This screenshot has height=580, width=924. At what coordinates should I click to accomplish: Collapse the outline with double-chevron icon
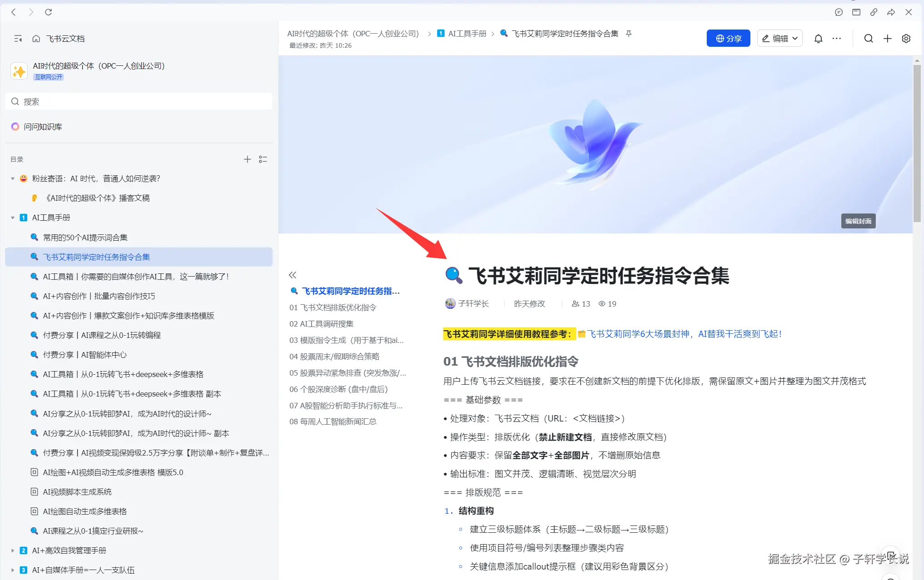[x=292, y=275]
